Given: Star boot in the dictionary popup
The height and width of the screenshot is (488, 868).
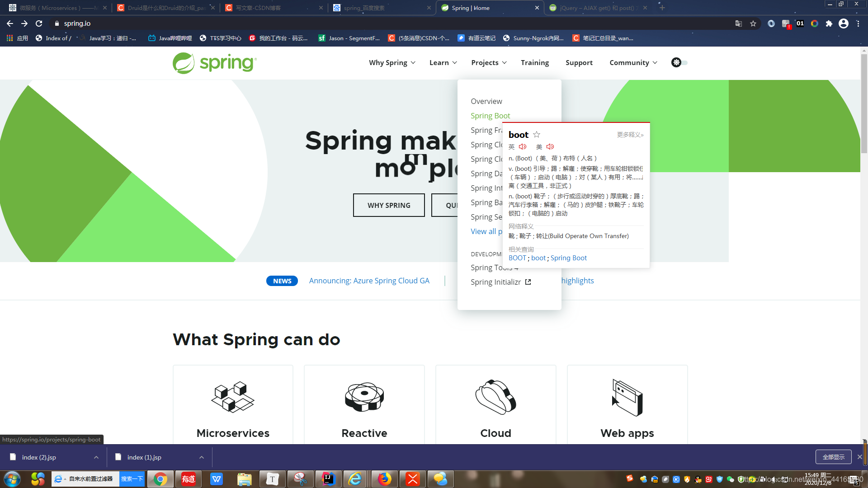Looking at the screenshot, I should pos(537,135).
